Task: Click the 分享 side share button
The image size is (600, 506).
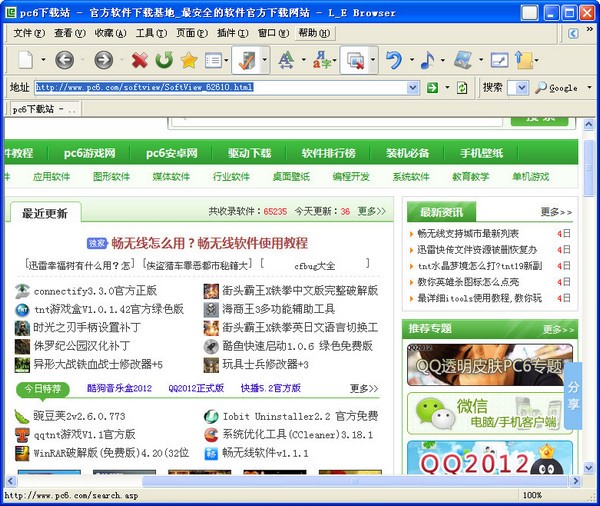Action: coord(573,395)
